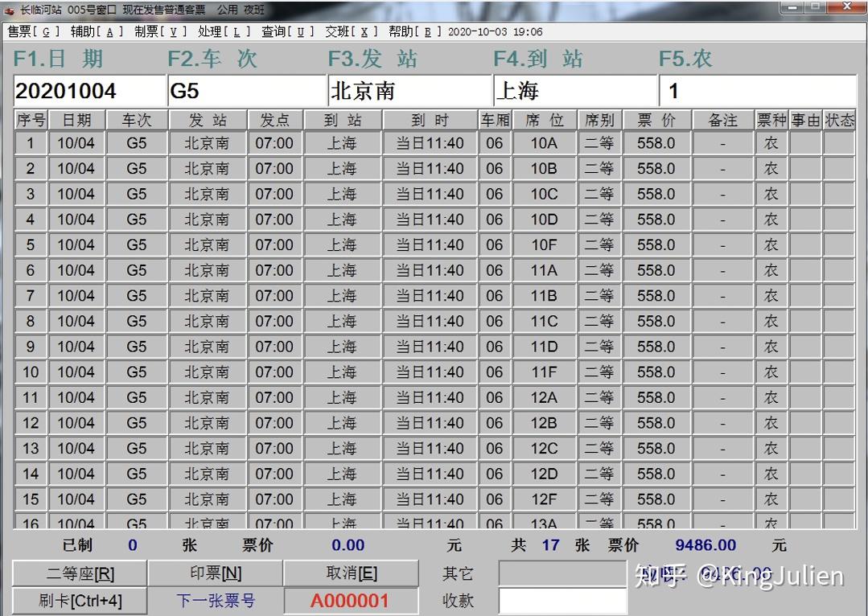Click the departure station field 北京南
Viewport: 868px width, 616px height.
(x=409, y=91)
